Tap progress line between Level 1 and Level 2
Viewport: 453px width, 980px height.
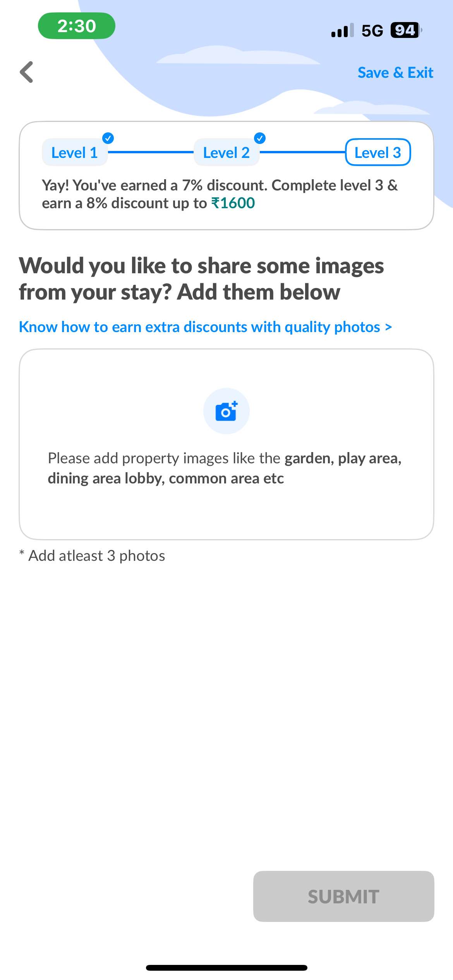pyautogui.click(x=151, y=152)
